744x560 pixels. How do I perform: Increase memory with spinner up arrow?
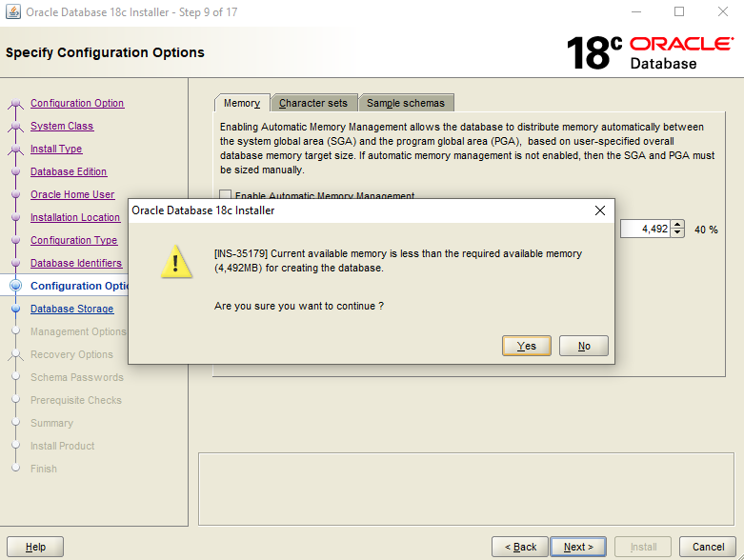click(677, 225)
